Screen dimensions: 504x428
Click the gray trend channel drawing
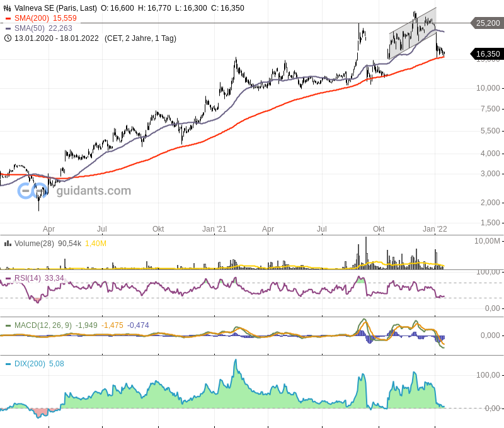pyautogui.click(x=413, y=35)
